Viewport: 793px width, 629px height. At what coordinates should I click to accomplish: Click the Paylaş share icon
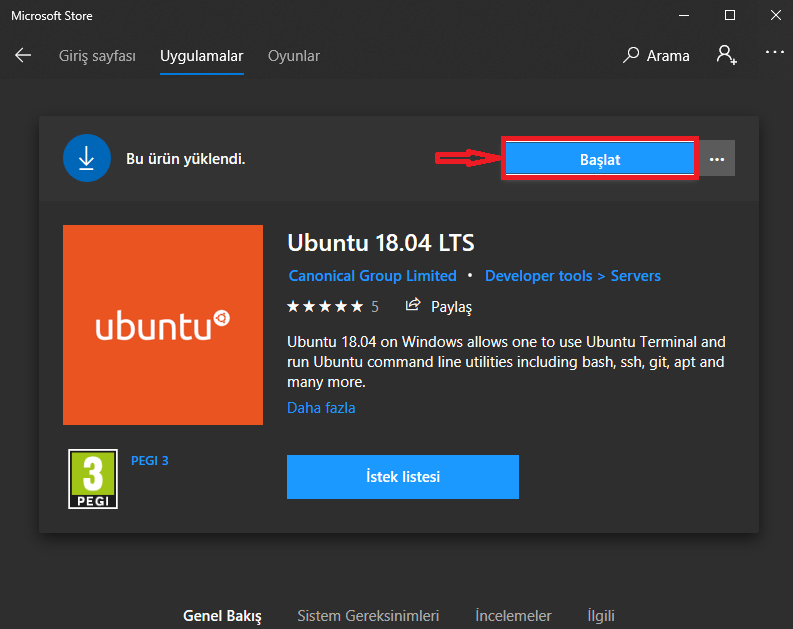tap(413, 306)
